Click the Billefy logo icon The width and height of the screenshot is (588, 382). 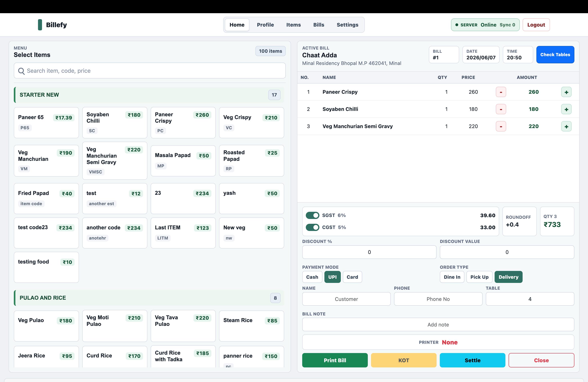40,25
